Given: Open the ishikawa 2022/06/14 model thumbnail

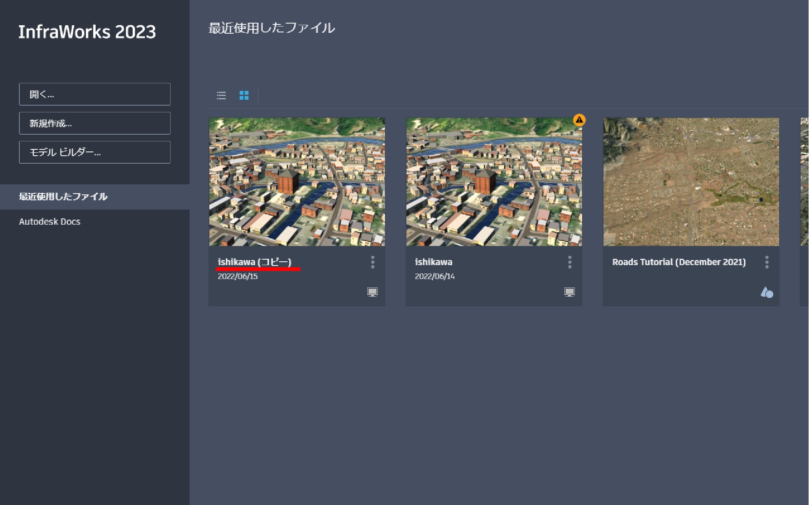Looking at the screenshot, I should click(494, 182).
